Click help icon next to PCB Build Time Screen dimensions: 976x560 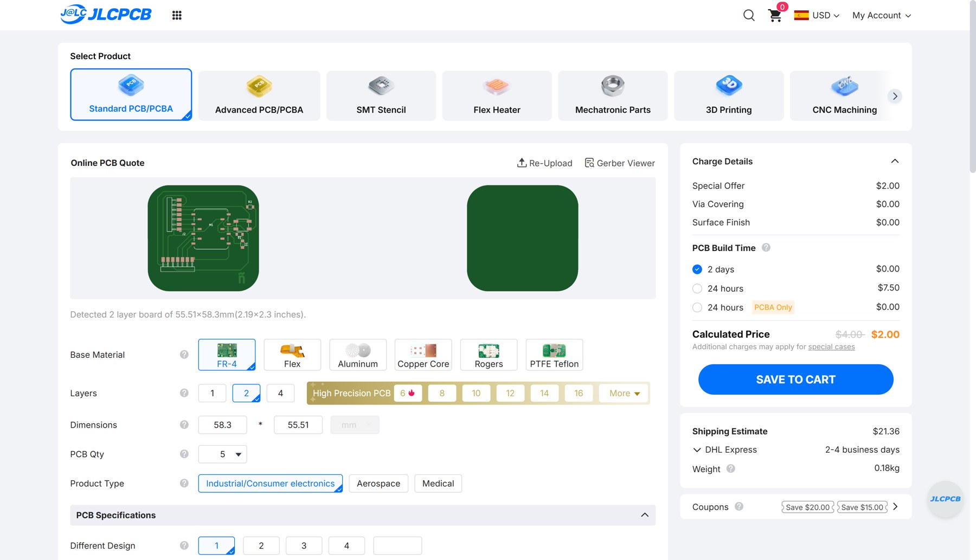pyautogui.click(x=766, y=247)
